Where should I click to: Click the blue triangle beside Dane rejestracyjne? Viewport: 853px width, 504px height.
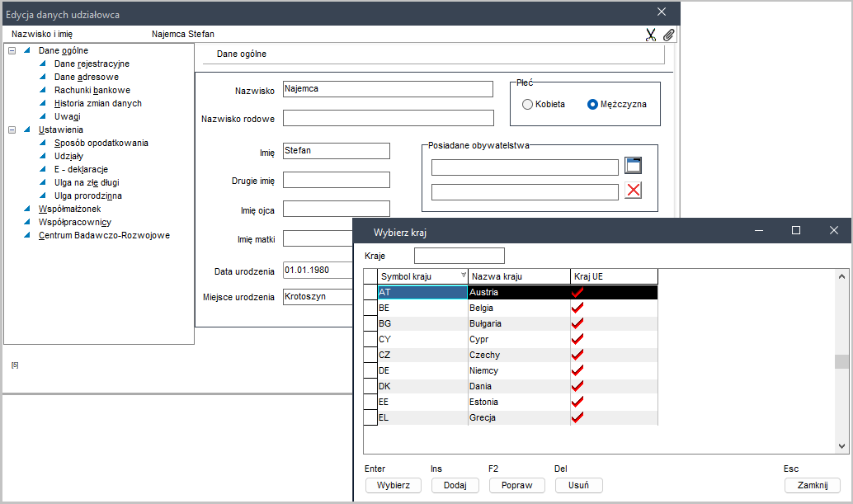[x=42, y=64]
